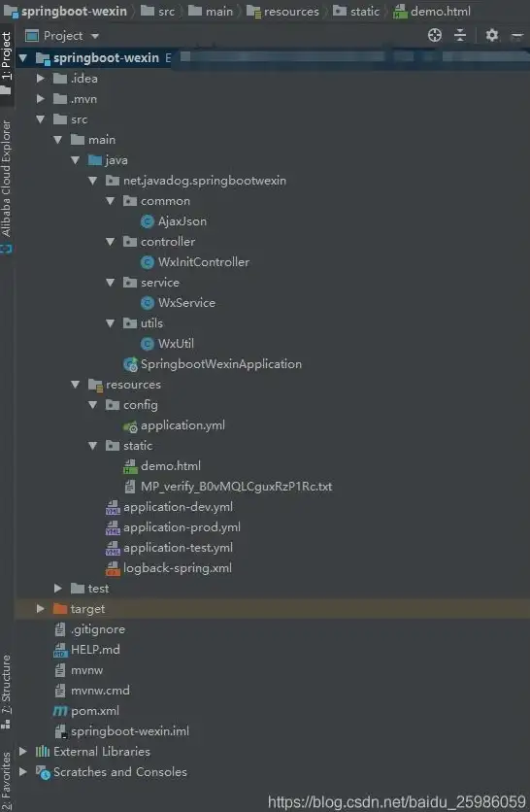Select the application.yml Spring config icon

[130, 426]
